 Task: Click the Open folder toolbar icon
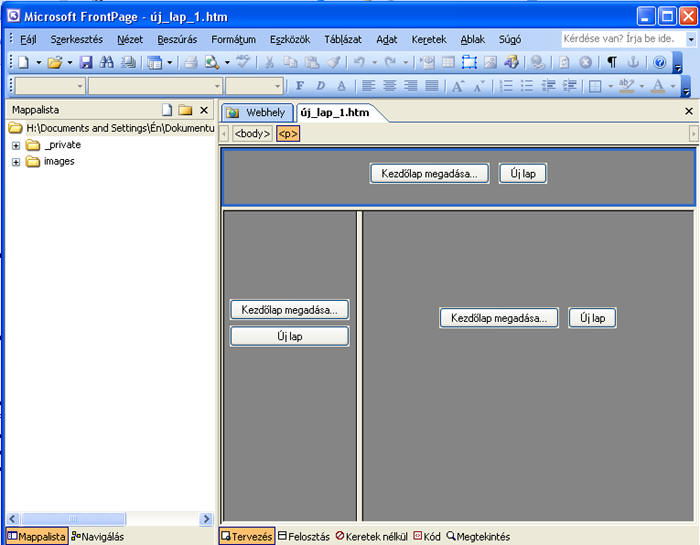(54, 62)
